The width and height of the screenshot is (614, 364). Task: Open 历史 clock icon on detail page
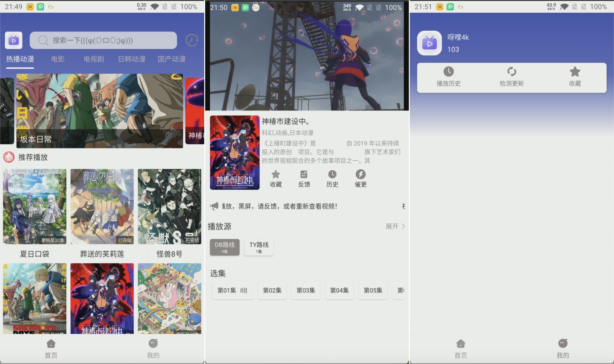332,175
